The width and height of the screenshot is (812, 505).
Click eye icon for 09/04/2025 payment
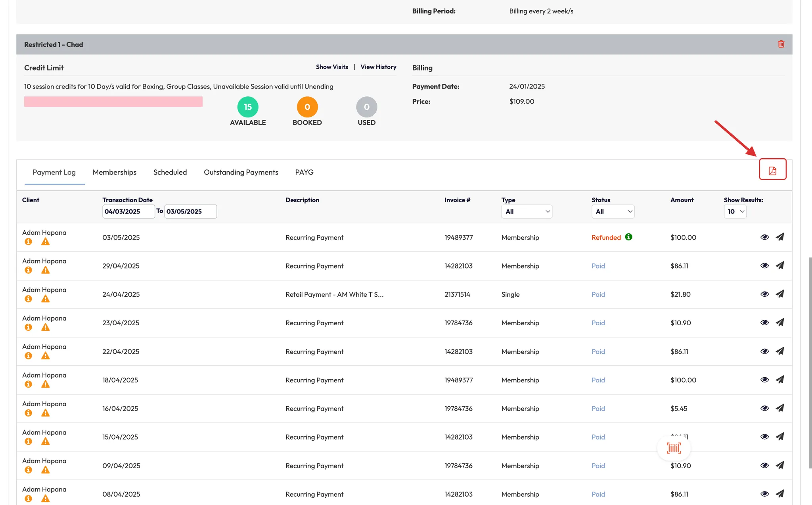(764, 465)
